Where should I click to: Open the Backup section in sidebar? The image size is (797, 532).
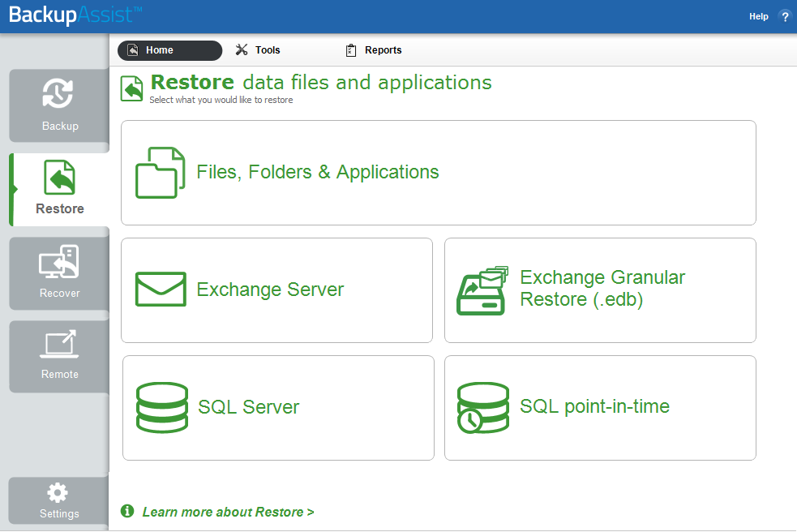coord(59,105)
